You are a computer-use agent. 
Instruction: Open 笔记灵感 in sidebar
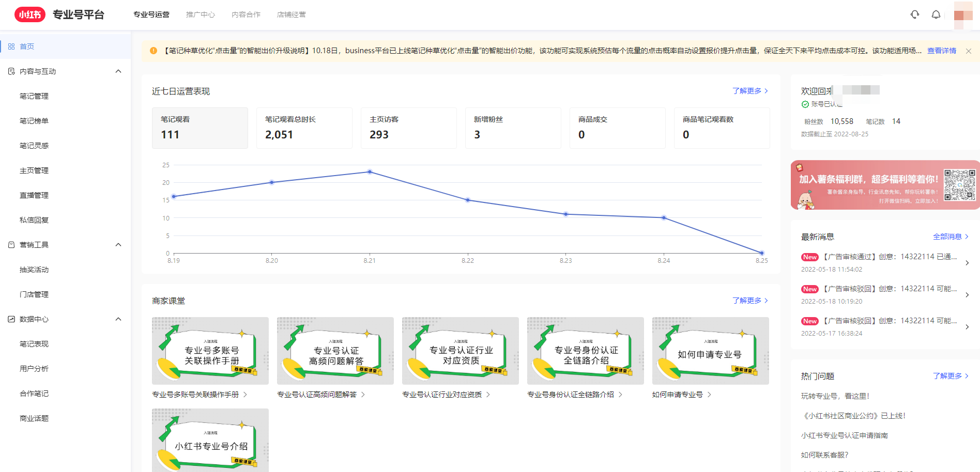click(x=34, y=146)
